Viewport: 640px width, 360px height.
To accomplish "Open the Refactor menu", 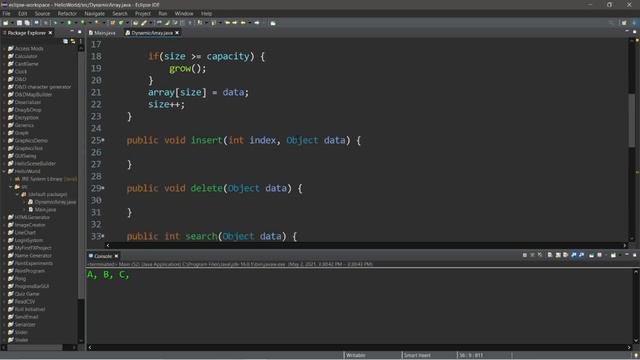I will [x=67, y=13].
